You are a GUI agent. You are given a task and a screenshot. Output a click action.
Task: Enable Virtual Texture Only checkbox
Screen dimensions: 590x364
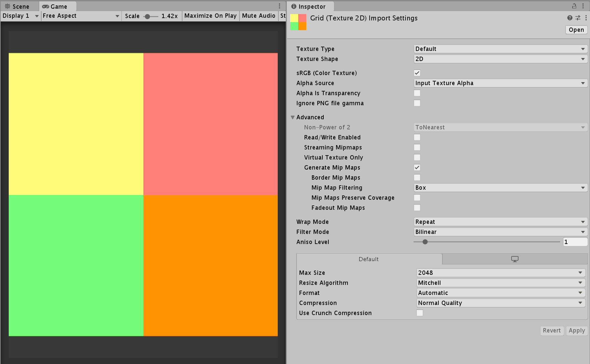(x=417, y=158)
